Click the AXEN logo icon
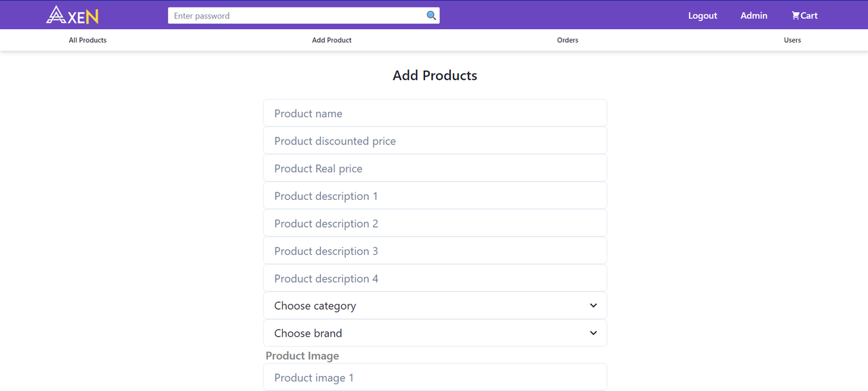 (x=72, y=15)
